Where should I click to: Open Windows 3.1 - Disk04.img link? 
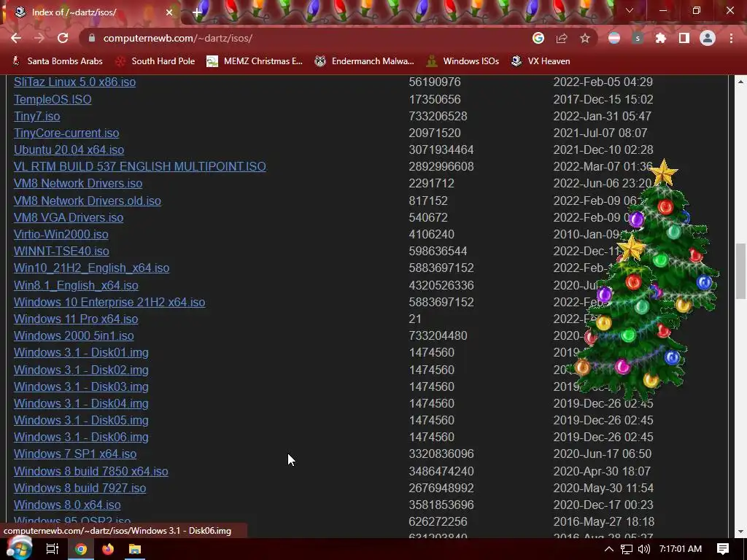[81, 403]
